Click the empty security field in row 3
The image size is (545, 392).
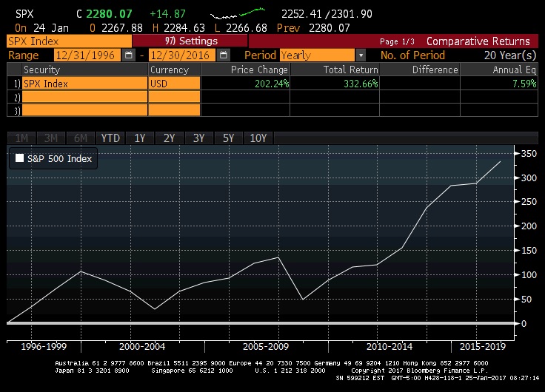(85, 110)
